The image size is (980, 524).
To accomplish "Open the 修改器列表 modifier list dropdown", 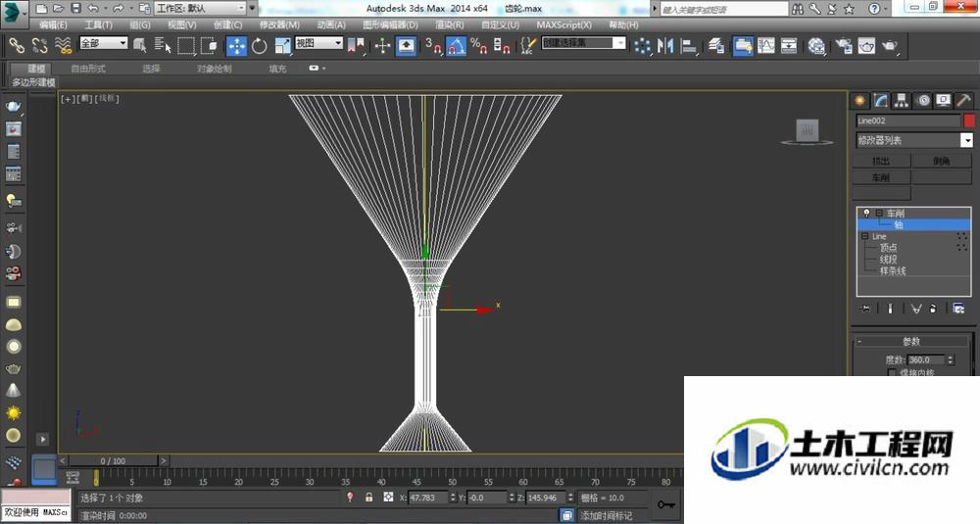I will (x=914, y=140).
